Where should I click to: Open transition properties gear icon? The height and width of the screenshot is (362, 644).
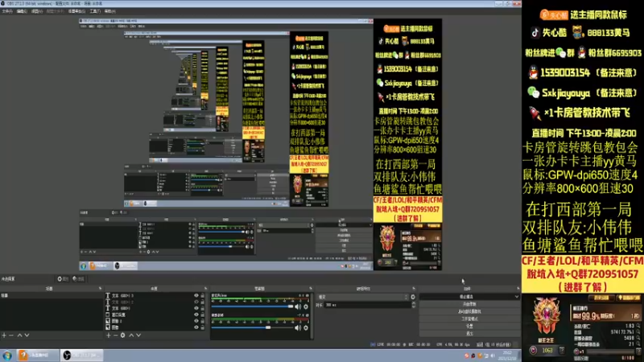pos(413,297)
